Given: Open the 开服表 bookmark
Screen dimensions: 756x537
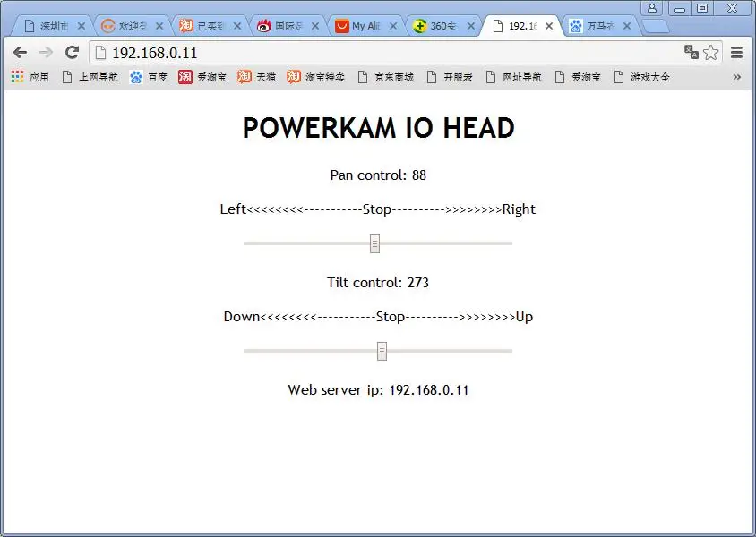Looking at the screenshot, I should (450, 77).
